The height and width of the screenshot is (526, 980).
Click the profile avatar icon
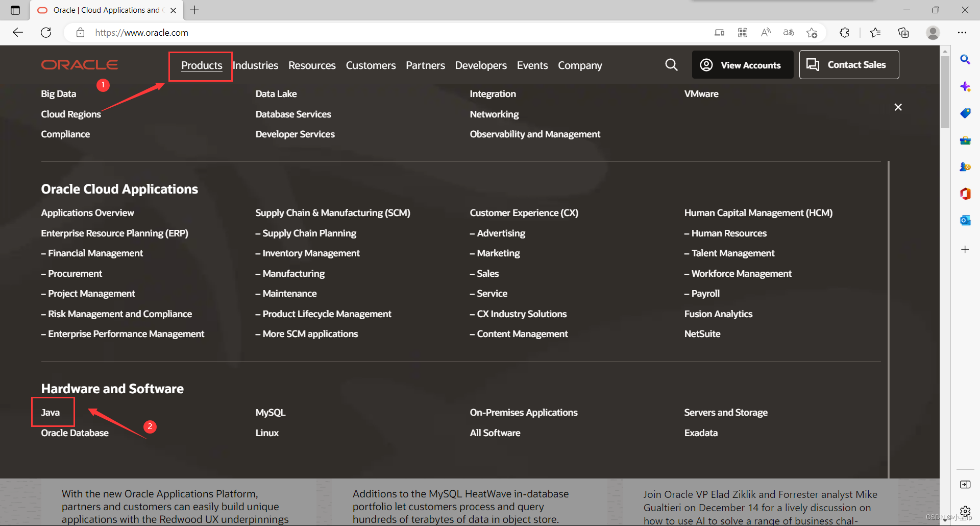coord(933,33)
